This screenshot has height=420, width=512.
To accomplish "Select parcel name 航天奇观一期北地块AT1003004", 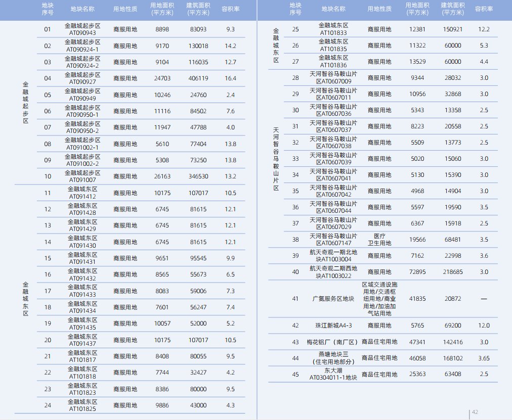I will (333, 256).
